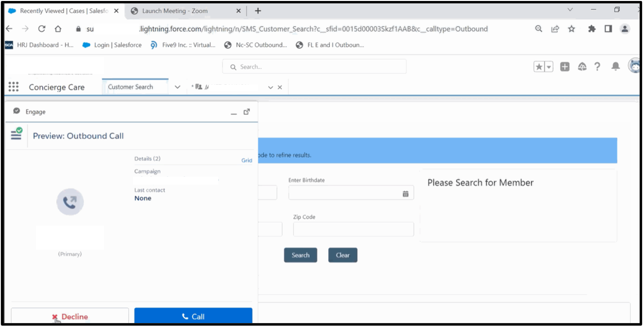644x326 pixels.
Task: Close the second workspace tab
Action: pos(280,87)
